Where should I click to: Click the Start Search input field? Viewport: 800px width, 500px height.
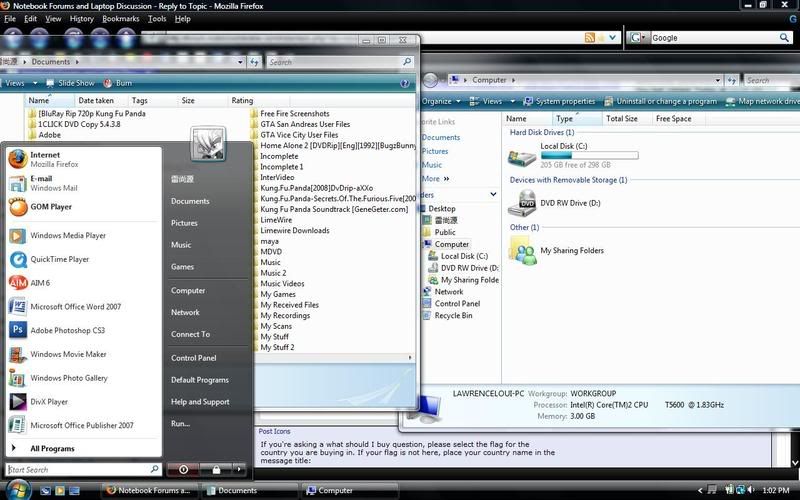coord(84,469)
